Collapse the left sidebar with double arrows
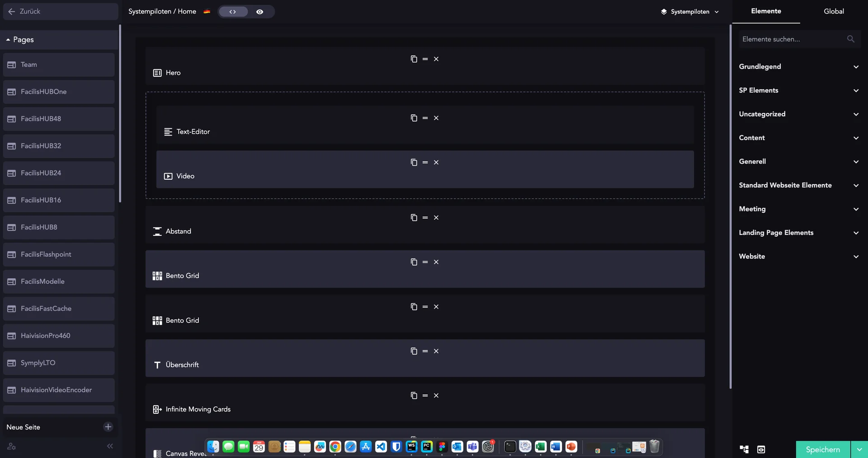The width and height of the screenshot is (868, 458). click(x=110, y=446)
